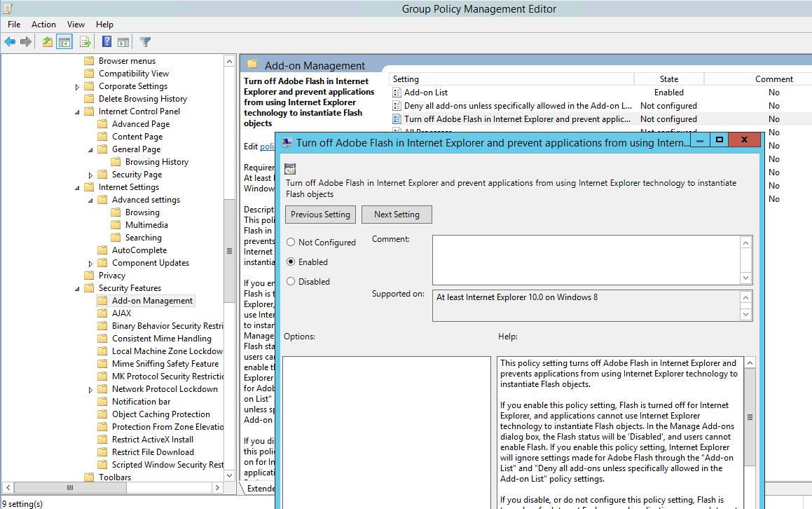
Task: Click the Back arrow toolbar icon
Action: (10, 42)
